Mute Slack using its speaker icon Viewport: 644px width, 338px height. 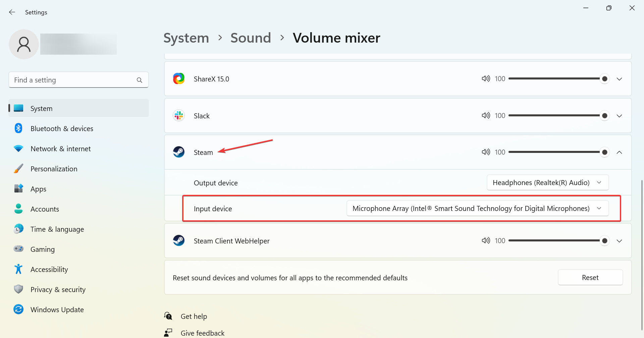(x=486, y=116)
